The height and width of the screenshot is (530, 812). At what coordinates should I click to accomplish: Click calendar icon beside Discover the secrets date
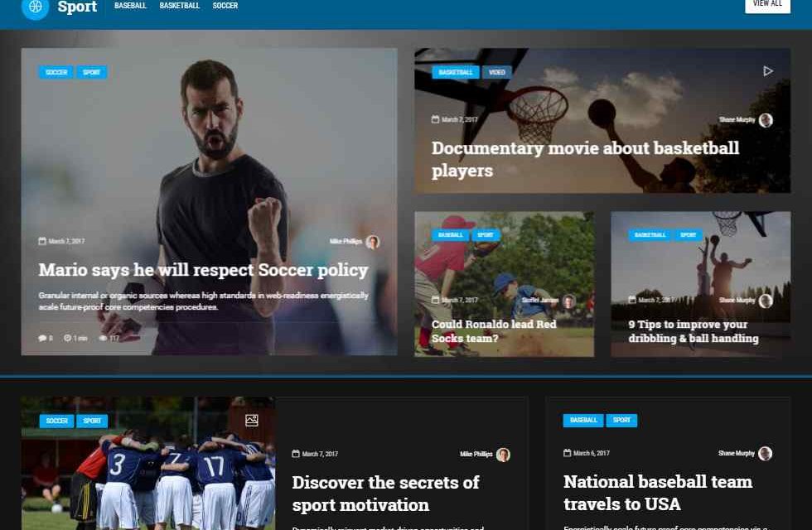296,454
